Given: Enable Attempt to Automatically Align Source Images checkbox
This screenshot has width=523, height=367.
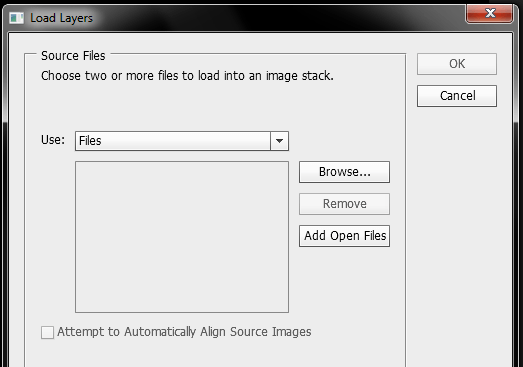Looking at the screenshot, I should coord(47,333).
